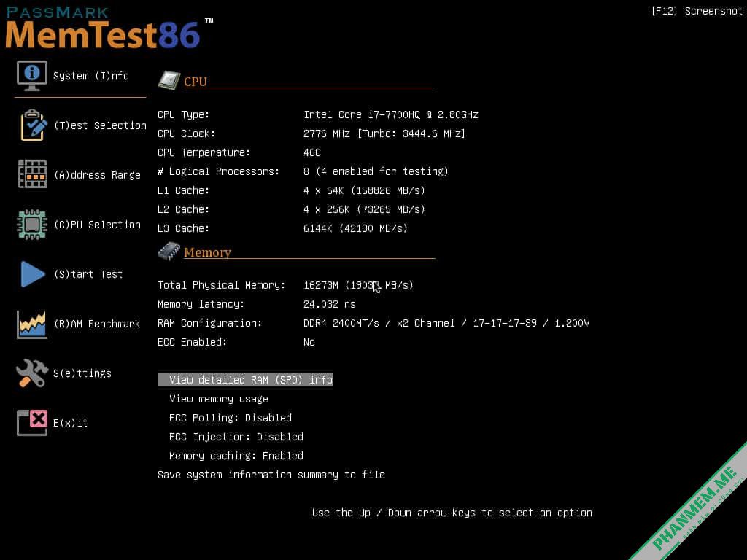This screenshot has height=560, width=747.
Task: Open (C)PU Selection menu label
Action: 97,225
